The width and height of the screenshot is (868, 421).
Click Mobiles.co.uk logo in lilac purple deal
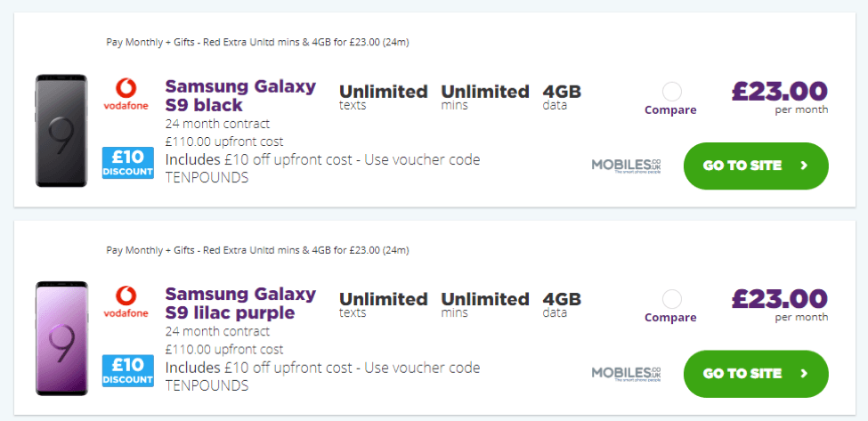point(627,373)
